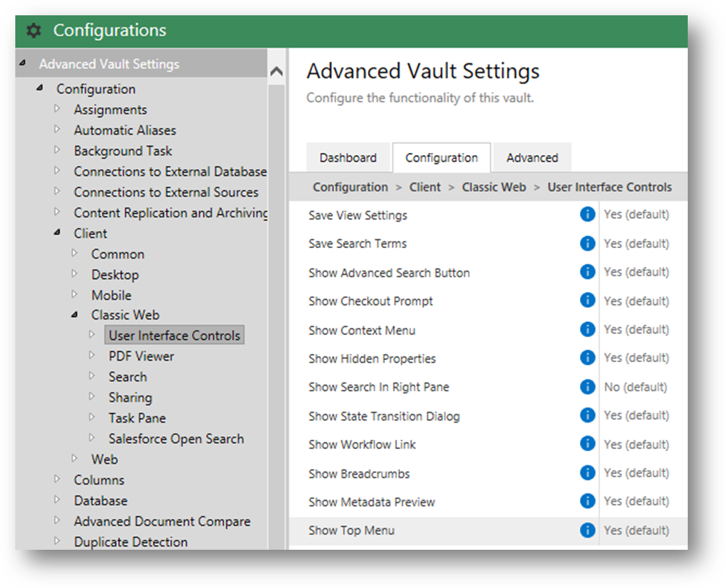Switch to the Configuration tab
This screenshot has width=726, height=588.
click(x=442, y=158)
